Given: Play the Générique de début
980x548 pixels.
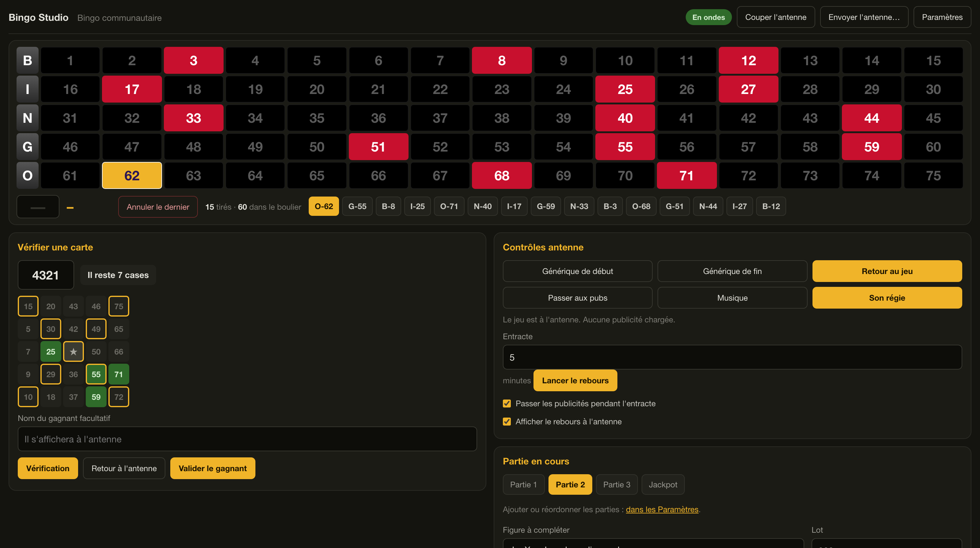Looking at the screenshot, I should coord(578,271).
